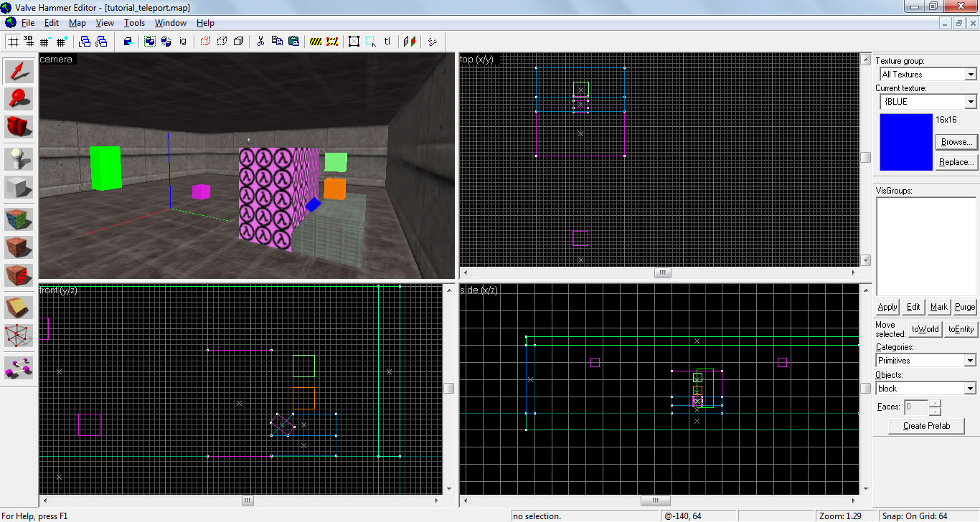
Task: Click the Carve toolbar icon
Action: (128, 42)
